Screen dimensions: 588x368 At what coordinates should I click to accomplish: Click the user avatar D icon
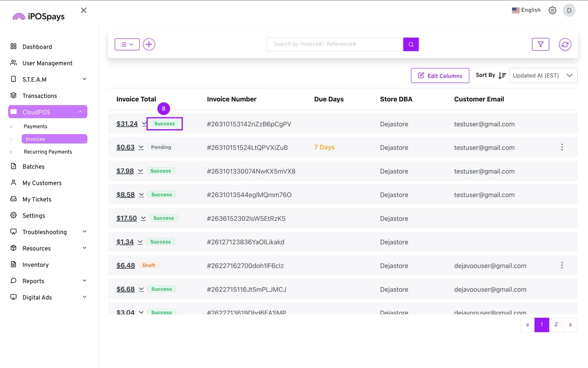click(569, 10)
